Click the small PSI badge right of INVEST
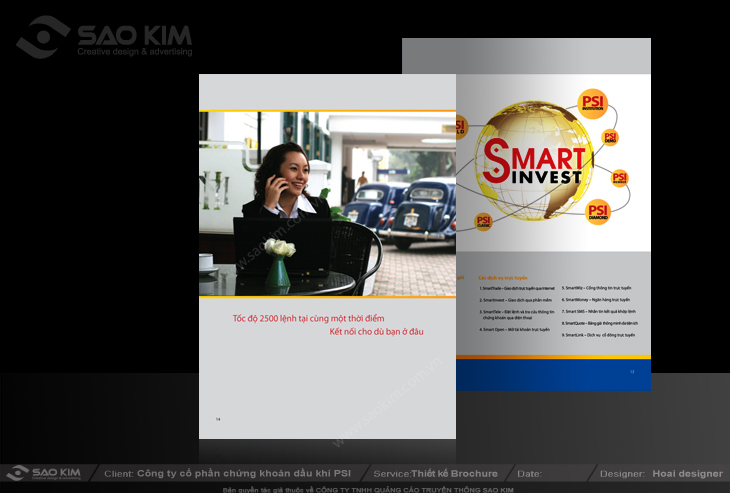Screen dimensions: 730x493 tap(619, 179)
